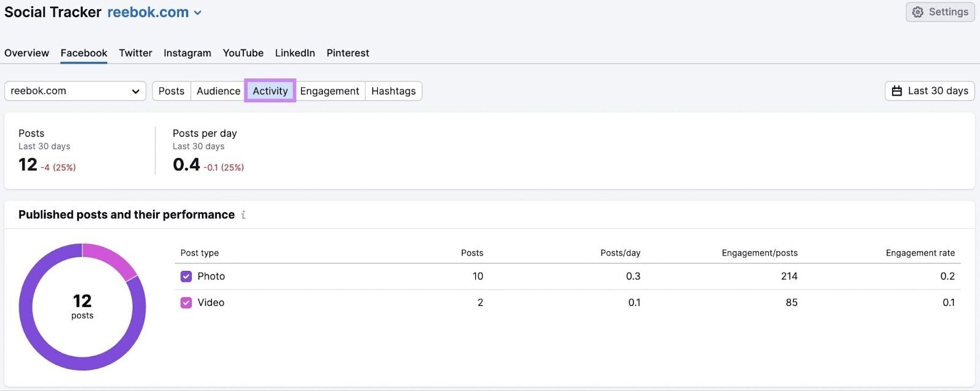Go to the Instagram tab
The image size is (980, 391).
coord(187,53)
